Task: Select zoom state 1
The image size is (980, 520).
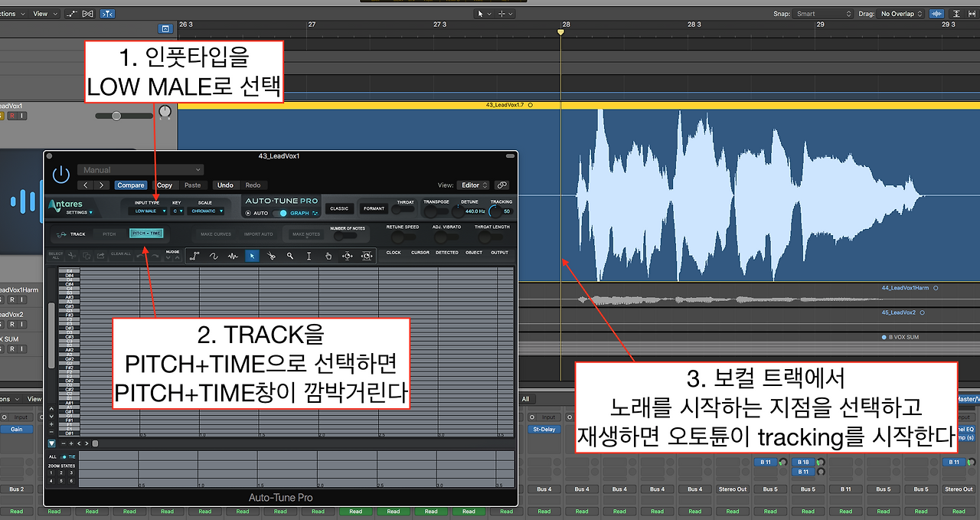Action: point(51,473)
